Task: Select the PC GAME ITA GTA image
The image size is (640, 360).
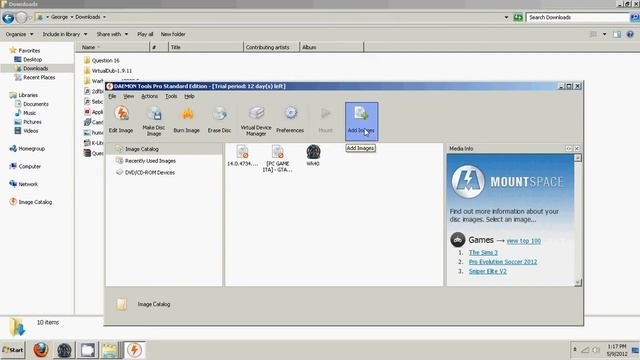Action: pyautogui.click(x=278, y=159)
